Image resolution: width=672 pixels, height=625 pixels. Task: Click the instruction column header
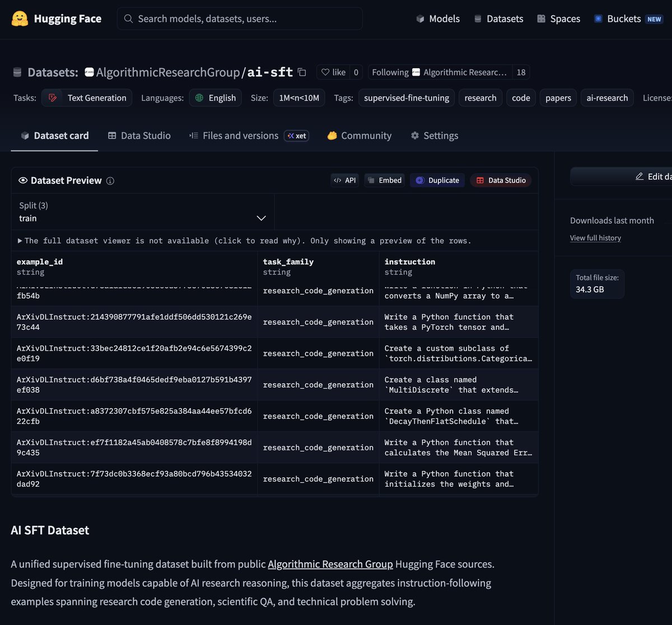point(459,267)
